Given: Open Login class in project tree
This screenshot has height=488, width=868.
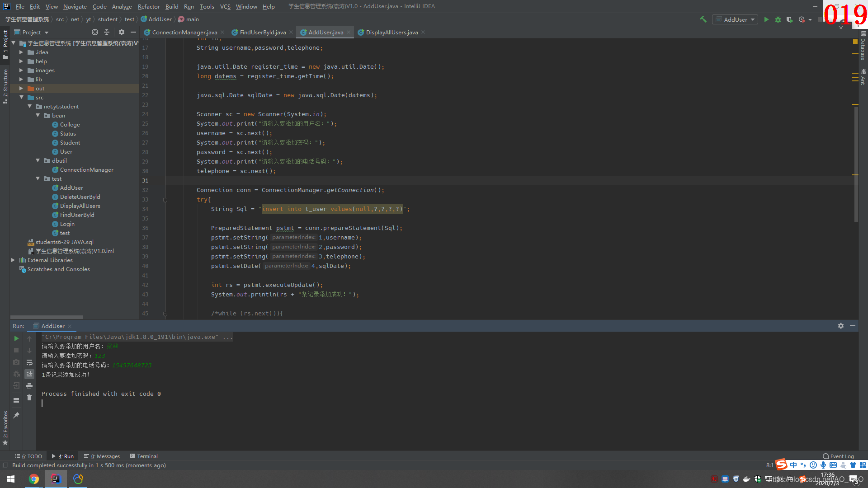Looking at the screenshot, I should coord(67,224).
